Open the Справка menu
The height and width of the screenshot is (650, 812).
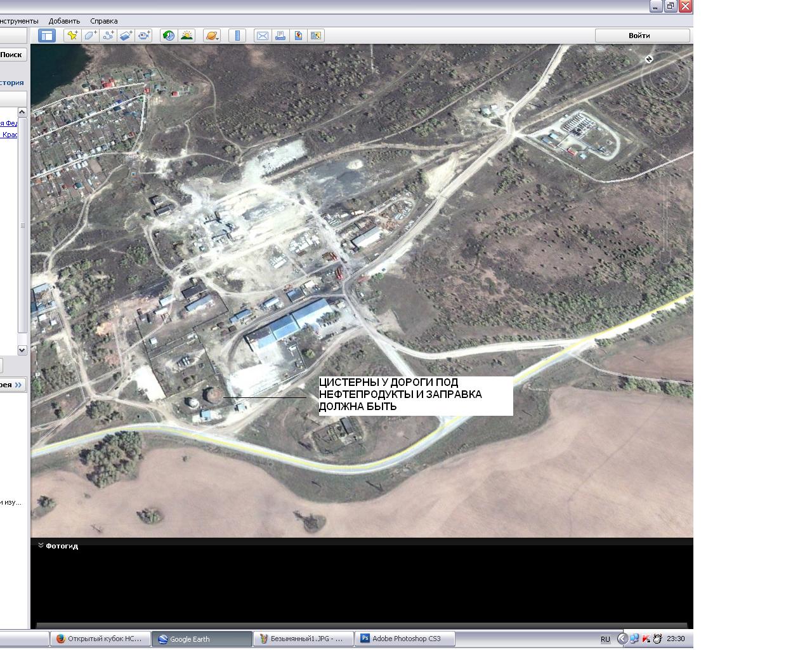click(x=103, y=21)
